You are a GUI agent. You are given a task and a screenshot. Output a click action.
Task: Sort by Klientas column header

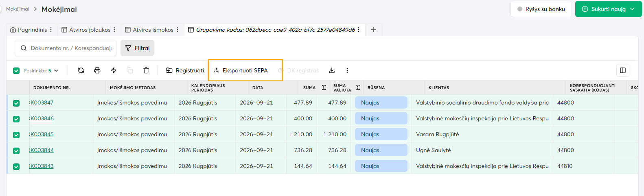(439, 87)
